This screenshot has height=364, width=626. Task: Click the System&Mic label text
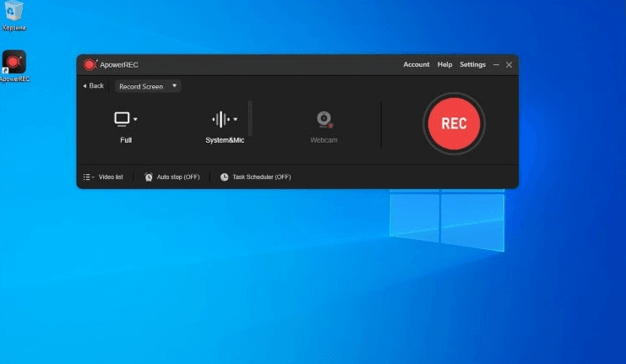point(225,140)
